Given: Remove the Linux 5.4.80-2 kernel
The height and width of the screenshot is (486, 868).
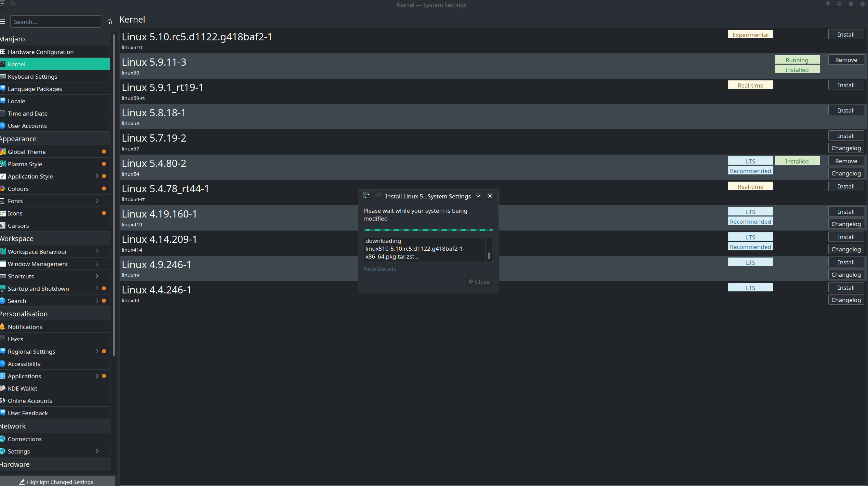Looking at the screenshot, I should [x=846, y=161].
